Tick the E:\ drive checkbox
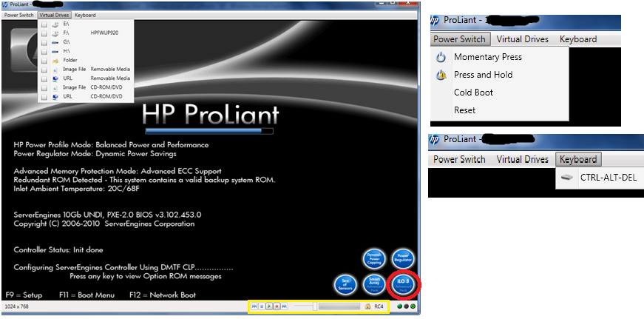 (x=44, y=24)
